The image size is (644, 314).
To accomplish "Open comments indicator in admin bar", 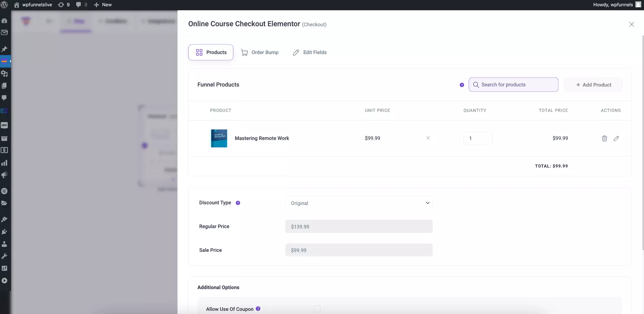I will pos(81,5).
